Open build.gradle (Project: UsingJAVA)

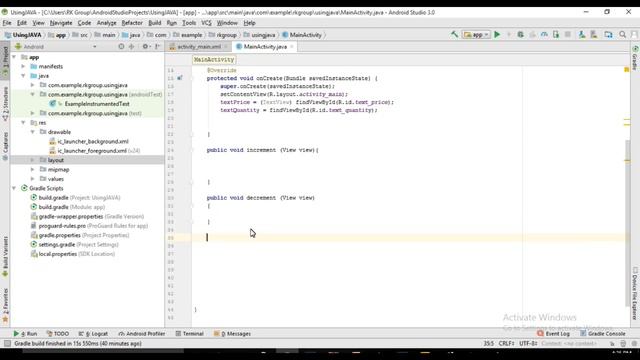(x=76, y=198)
